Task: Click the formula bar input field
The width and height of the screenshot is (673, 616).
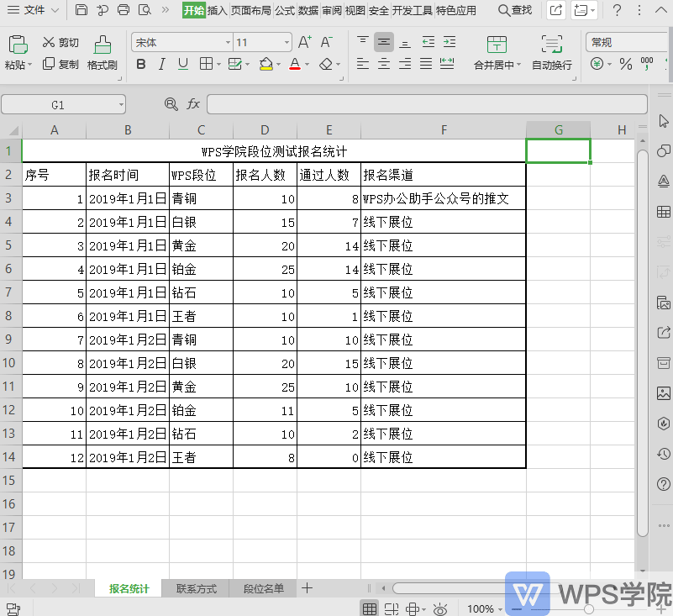Action: coord(427,104)
